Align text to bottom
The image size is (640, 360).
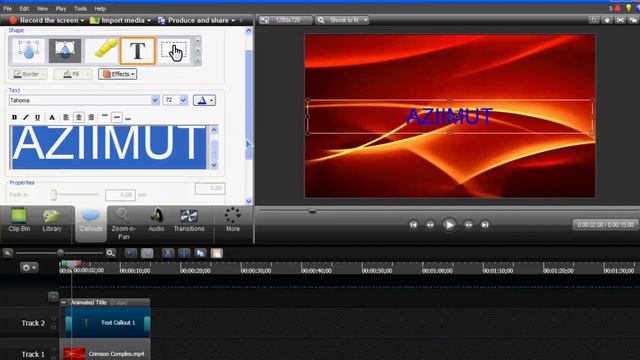coord(128,118)
